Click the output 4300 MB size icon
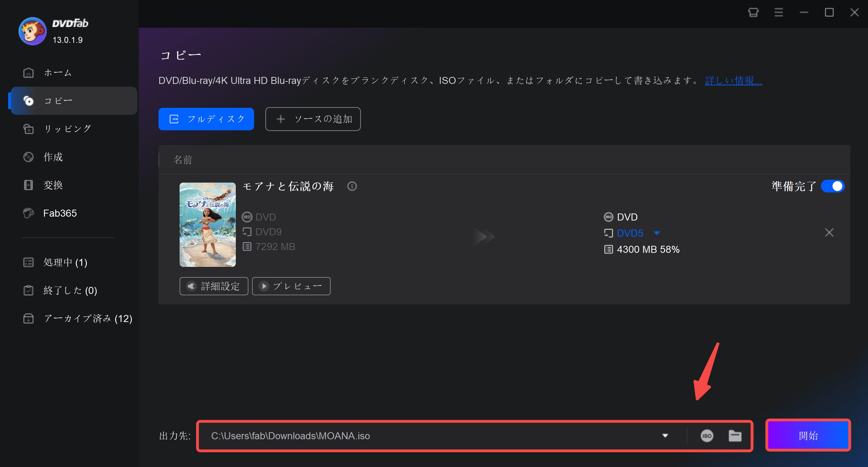This screenshot has height=467, width=868. pos(608,249)
